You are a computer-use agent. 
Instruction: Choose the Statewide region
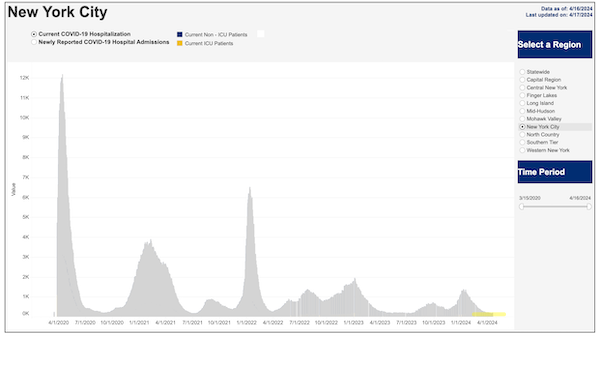tap(522, 72)
